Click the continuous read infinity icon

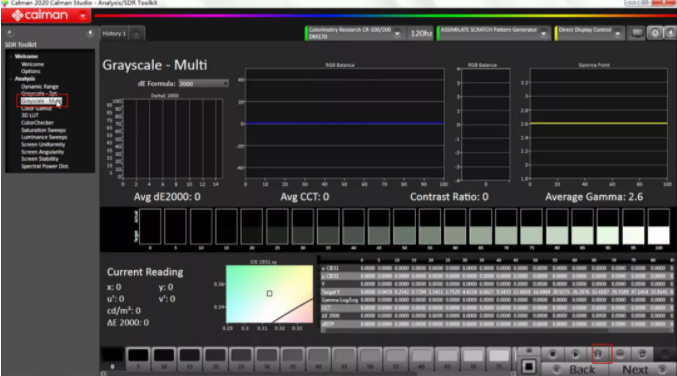(620, 354)
